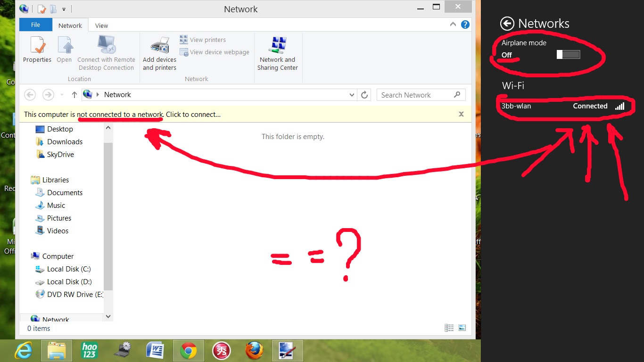Click File Explorer taskbar icon
Screen dimensions: 644x362
click(x=57, y=351)
